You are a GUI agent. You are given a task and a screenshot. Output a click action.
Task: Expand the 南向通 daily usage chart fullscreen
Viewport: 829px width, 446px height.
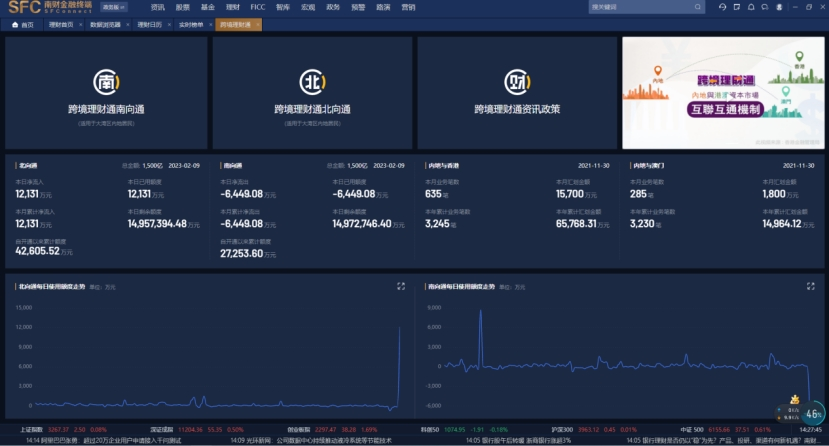(810, 286)
